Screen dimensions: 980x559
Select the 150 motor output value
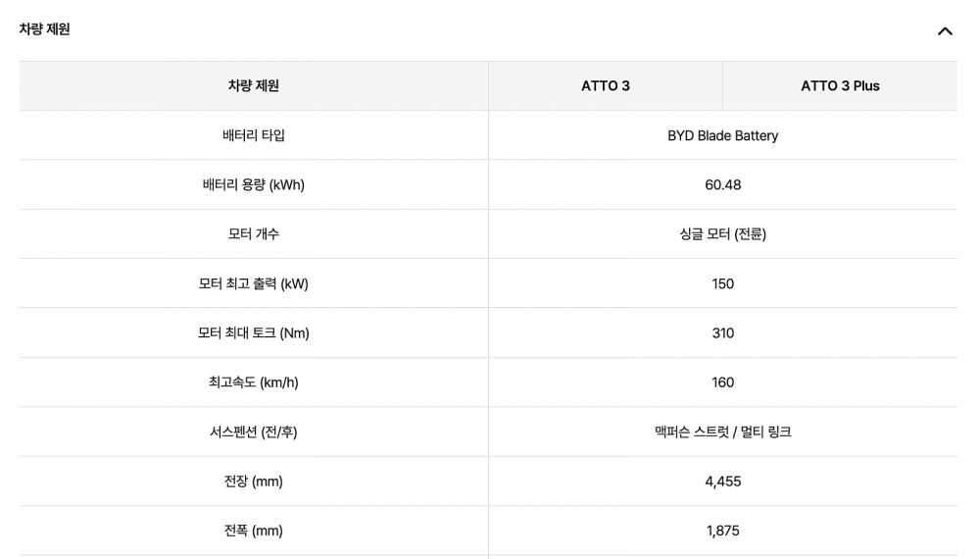click(x=723, y=284)
